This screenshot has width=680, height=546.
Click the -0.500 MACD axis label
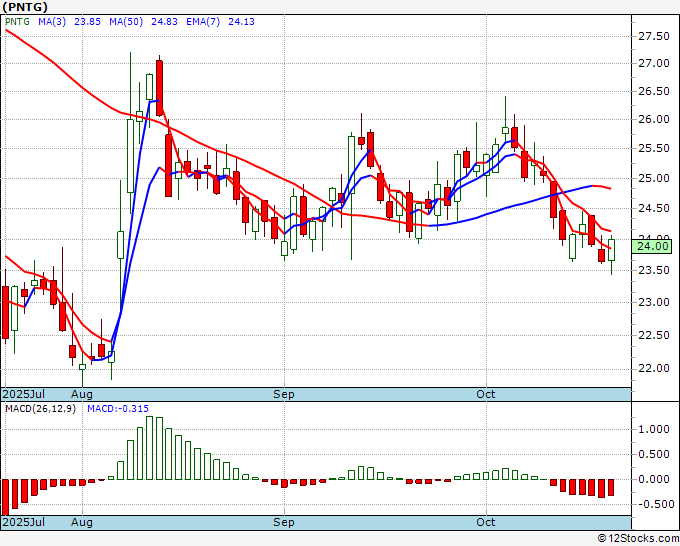tap(654, 504)
